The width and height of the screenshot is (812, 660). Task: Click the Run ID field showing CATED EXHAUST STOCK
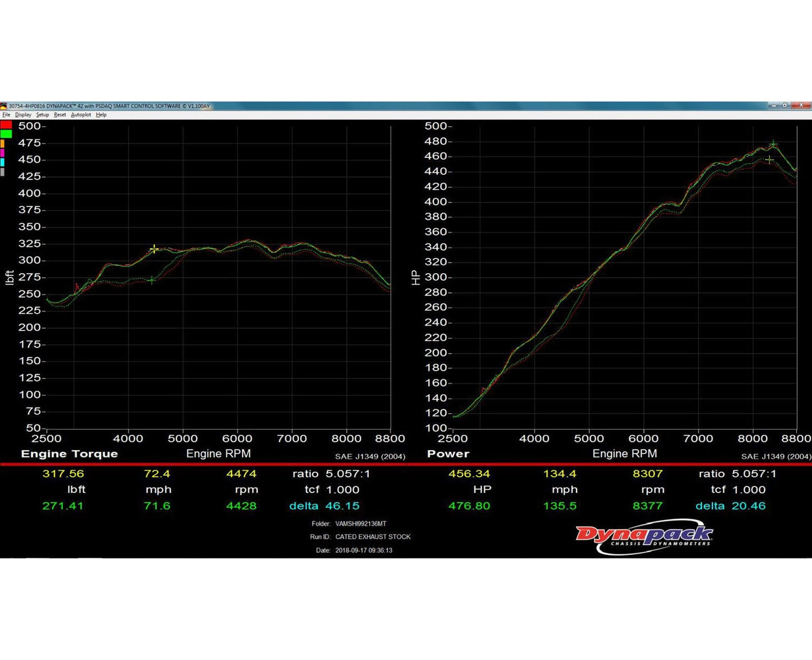tap(374, 536)
